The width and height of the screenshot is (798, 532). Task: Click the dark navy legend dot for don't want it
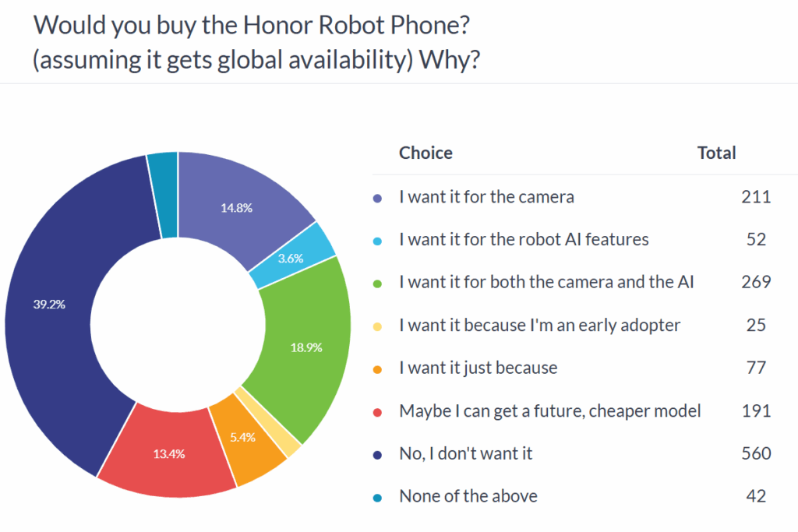pyautogui.click(x=378, y=455)
